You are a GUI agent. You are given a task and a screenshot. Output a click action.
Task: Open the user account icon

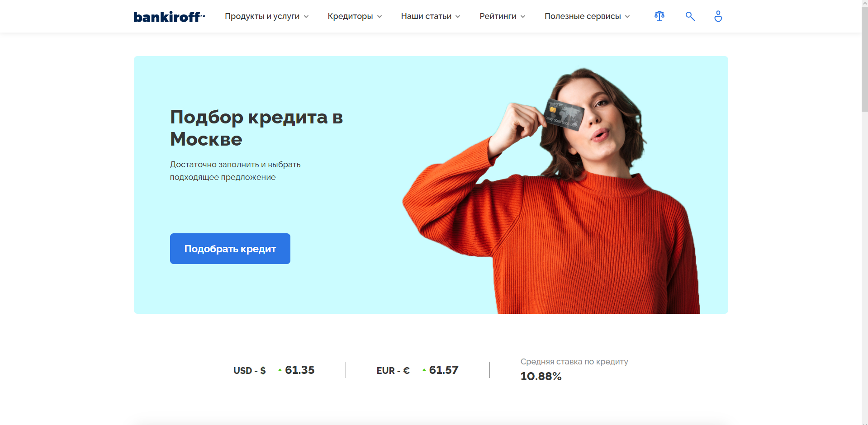[x=718, y=16]
